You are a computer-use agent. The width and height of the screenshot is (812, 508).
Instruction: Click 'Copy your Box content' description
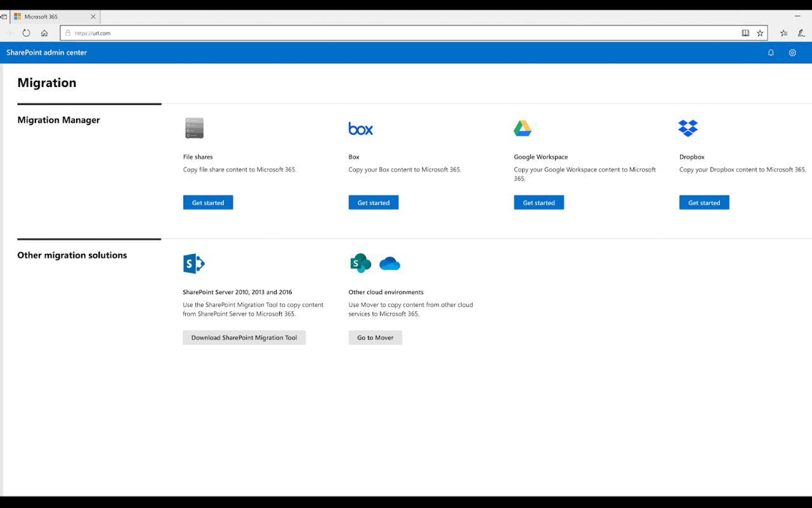tap(405, 170)
